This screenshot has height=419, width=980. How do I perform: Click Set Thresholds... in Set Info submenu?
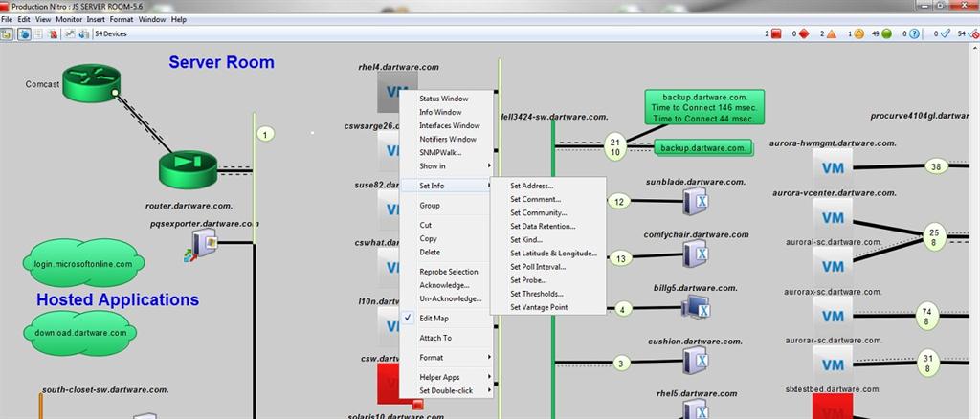click(536, 294)
